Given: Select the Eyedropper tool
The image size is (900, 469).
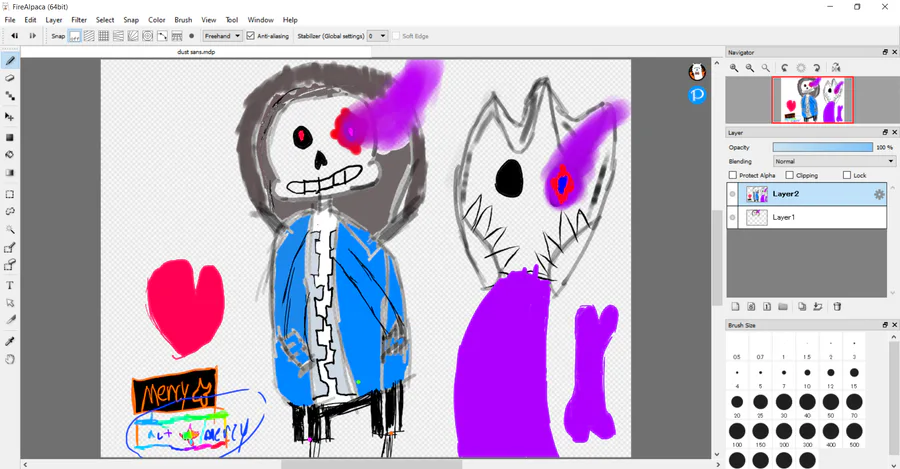Looking at the screenshot, I should pos(10,342).
